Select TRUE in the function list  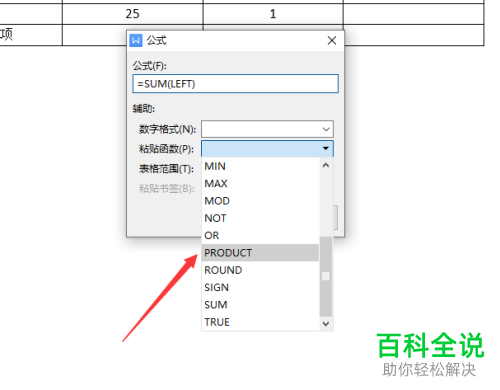tap(260, 322)
